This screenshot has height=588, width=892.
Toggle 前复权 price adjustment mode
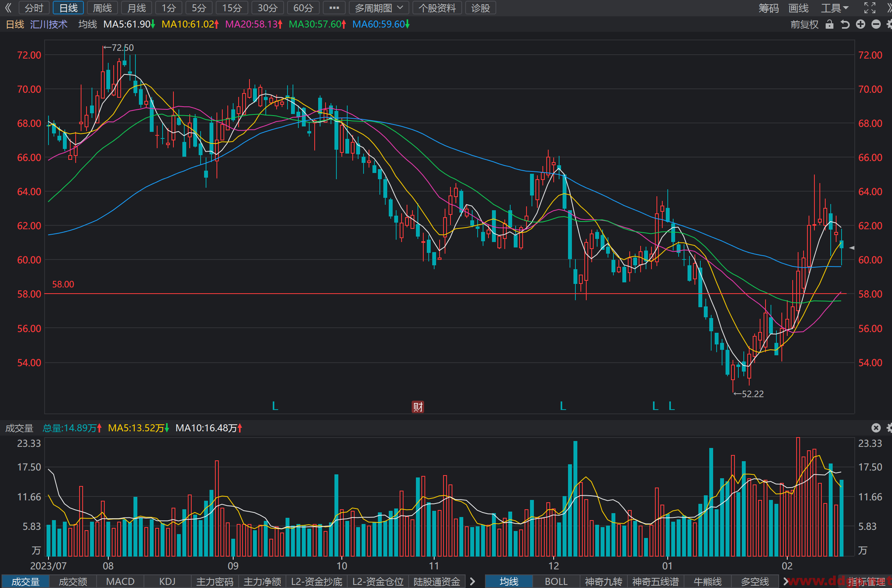click(x=804, y=24)
